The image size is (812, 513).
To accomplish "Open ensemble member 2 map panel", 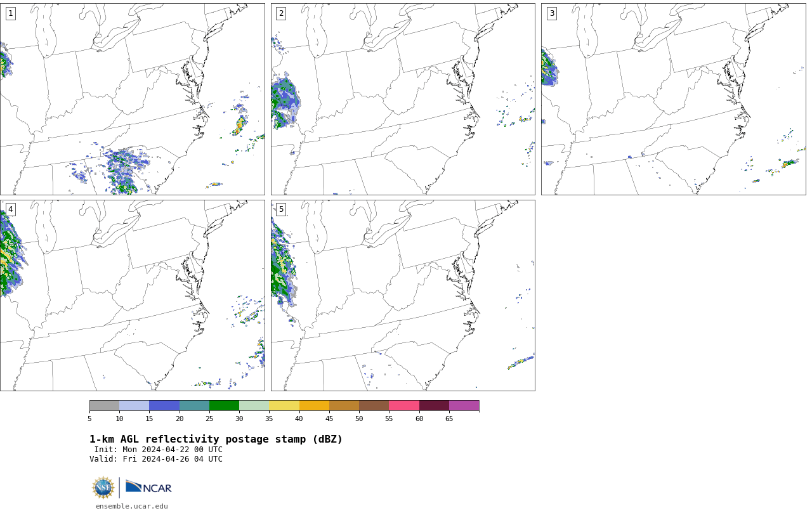I will pos(403,99).
